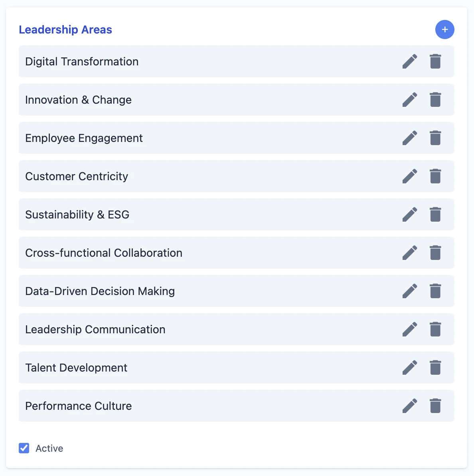This screenshot has height=476, width=474.
Task: Select the Performance Culture list row
Action: point(199,406)
